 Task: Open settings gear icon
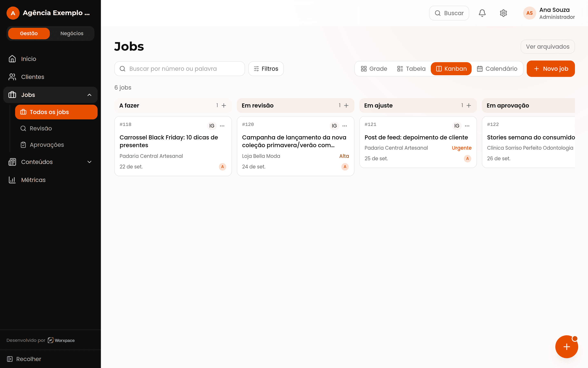tap(503, 13)
